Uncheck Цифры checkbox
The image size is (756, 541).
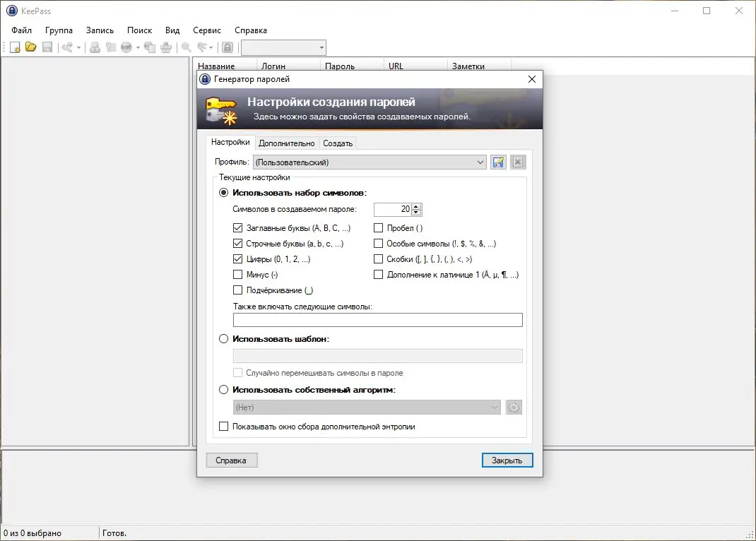click(237, 259)
